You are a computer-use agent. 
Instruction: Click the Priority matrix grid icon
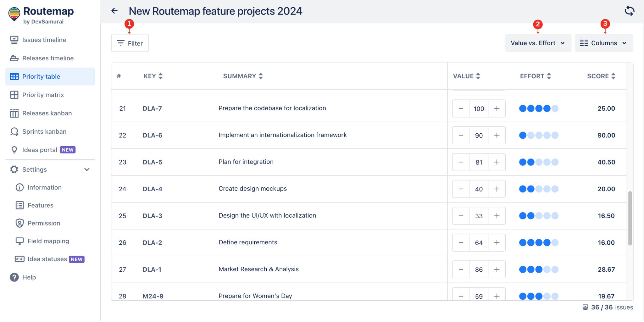coord(14,95)
